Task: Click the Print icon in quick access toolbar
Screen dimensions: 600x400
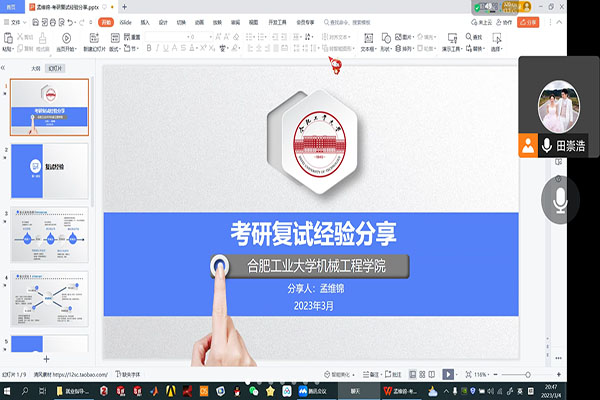Action: tap(53, 23)
